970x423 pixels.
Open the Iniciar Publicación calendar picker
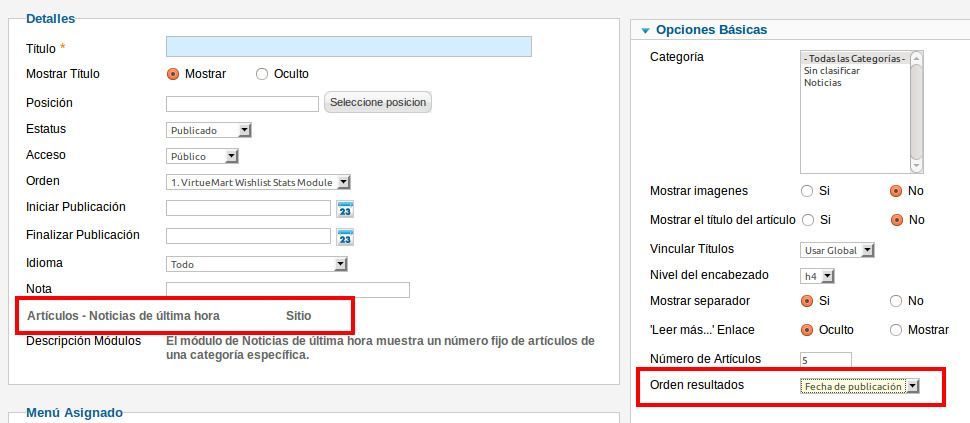(x=345, y=209)
